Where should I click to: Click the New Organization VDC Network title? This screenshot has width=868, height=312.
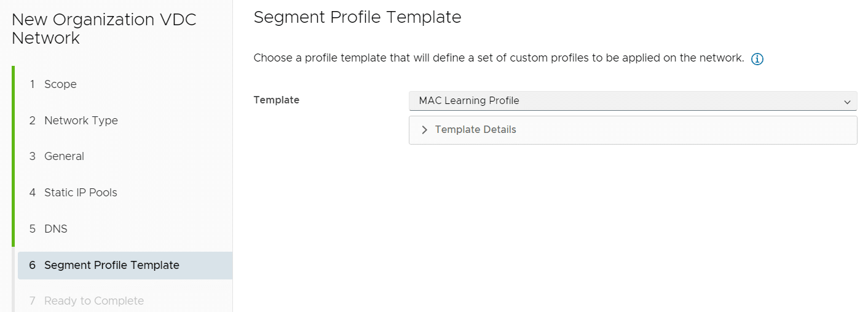(x=104, y=28)
